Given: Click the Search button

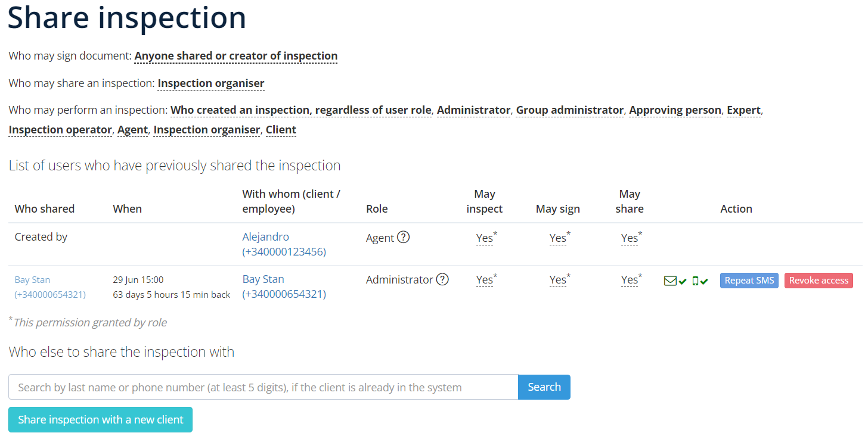Looking at the screenshot, I should pos(544,387).
